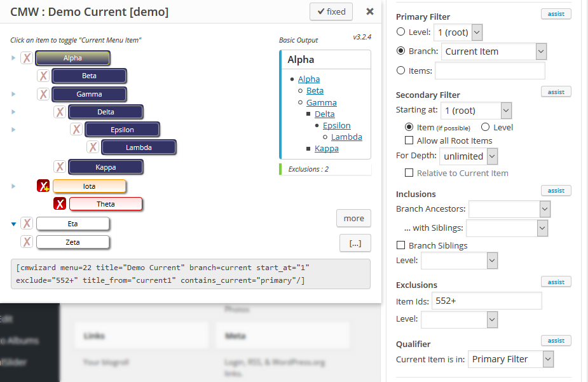Collapse the Eta item tree arrow
588x382 pixels.
point(13,224)
